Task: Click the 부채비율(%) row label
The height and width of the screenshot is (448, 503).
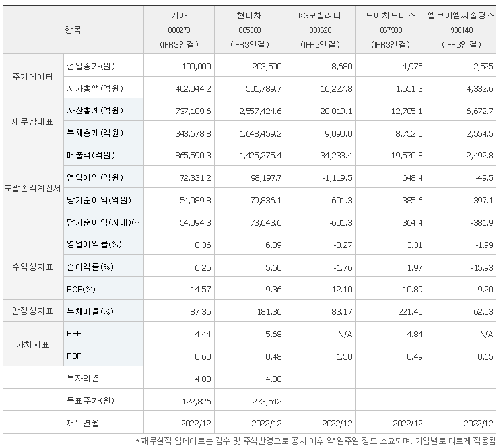Action: [90, 311]
